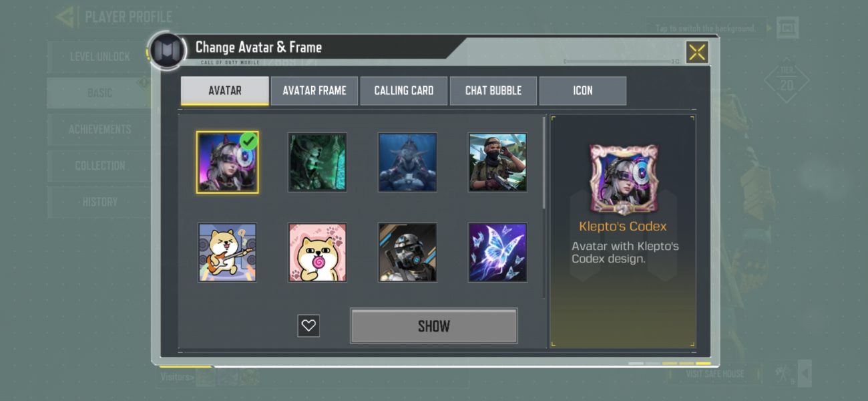The image size is (868, 401).
Task: Toggle the heart favorite button
Action: pyautogui.click(x=308, y=325)
